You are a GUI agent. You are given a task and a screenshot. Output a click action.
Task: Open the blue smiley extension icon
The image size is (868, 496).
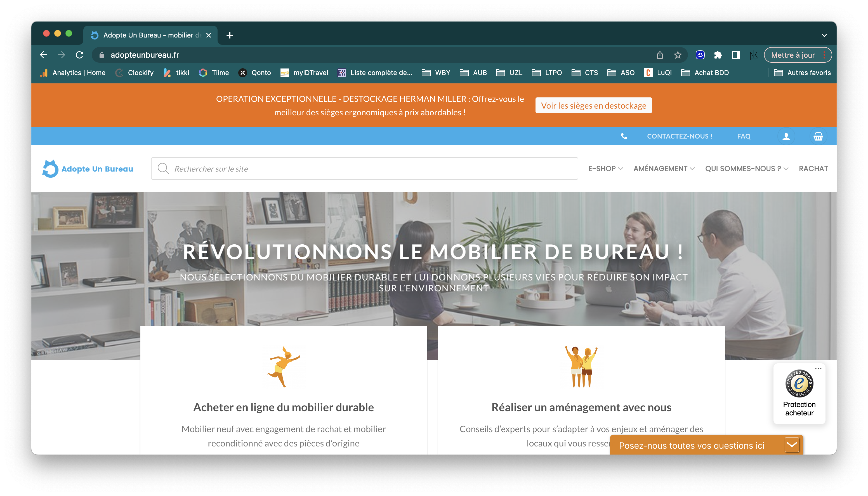point(700,55)
